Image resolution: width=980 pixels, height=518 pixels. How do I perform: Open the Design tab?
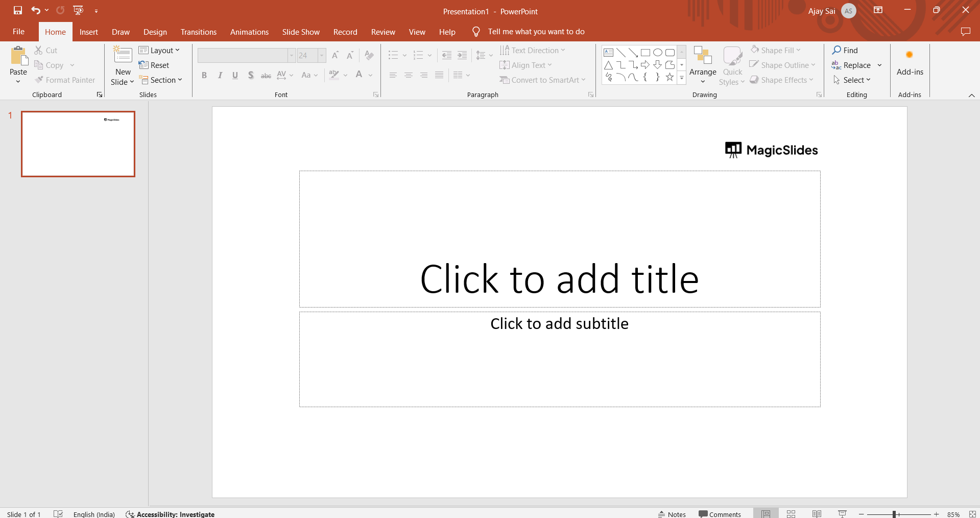[x=155, y=32]
